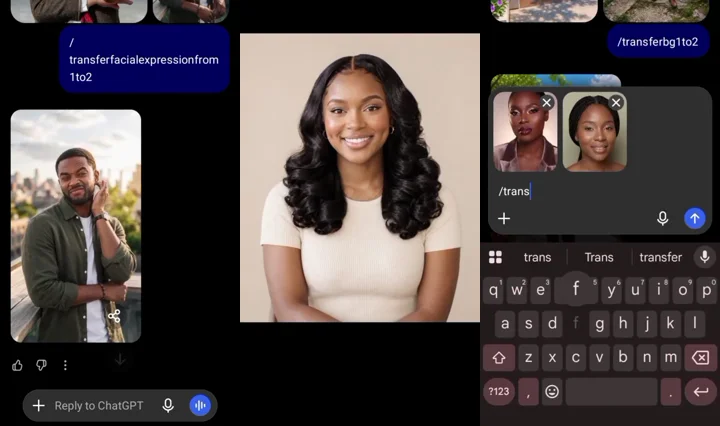
Task: Click into the /trans message text field
Action: pyautogui.click(x=600, y=191)
